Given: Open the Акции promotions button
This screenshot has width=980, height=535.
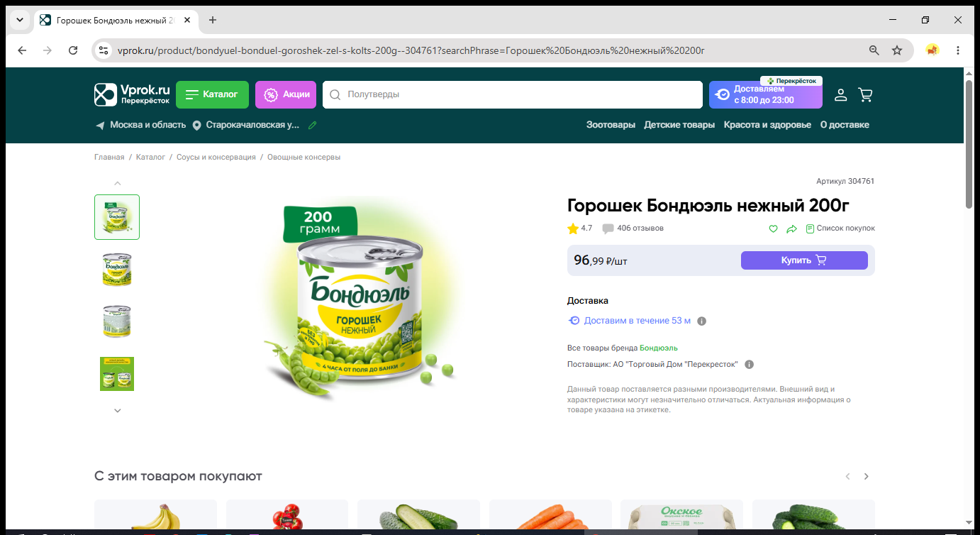Looking at the screenshot, I should coord(286,94).
